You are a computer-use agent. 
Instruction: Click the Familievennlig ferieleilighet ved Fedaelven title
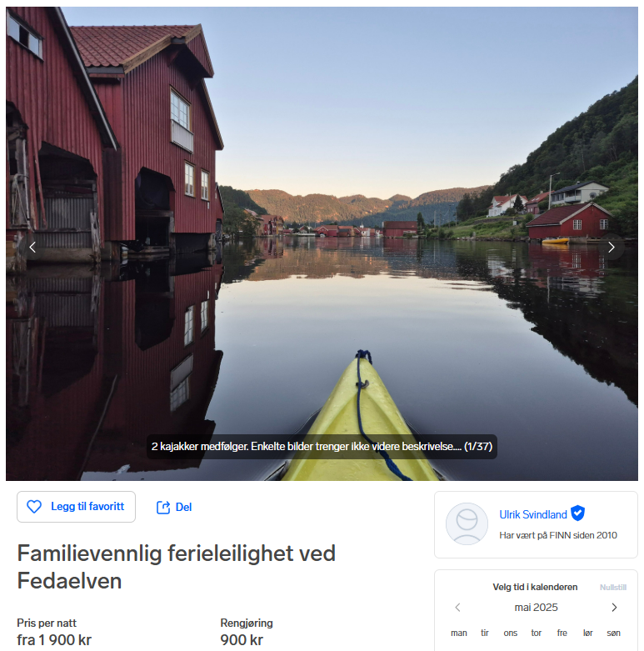click(176, 567)
